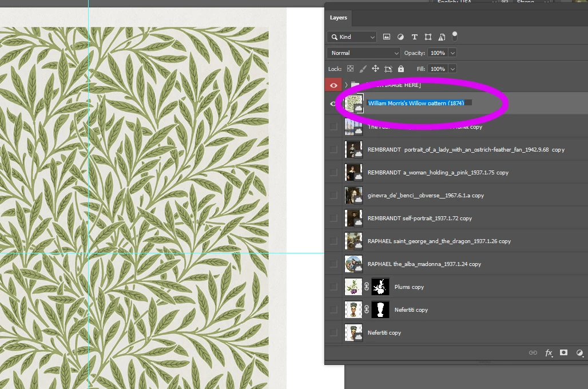Click the layer name field William Morris's Willow pattern
The width and height of the screenshot is (588, 389).
tap(419, 103)
